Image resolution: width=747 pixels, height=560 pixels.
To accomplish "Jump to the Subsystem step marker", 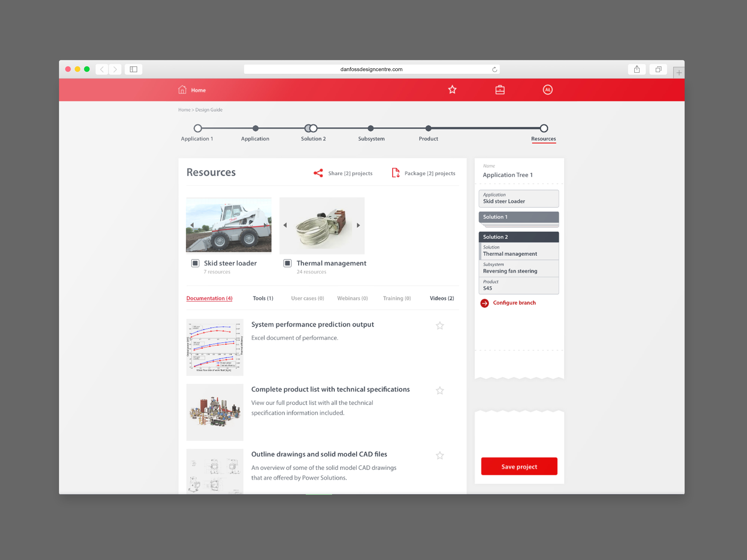I will [x=371, y=128].
